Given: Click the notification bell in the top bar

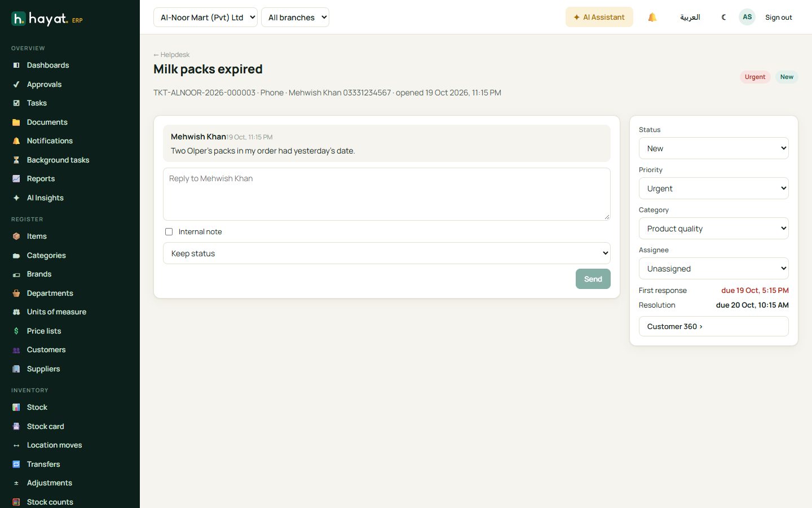Looking at the screenshot, I should (x=652, y=17).
